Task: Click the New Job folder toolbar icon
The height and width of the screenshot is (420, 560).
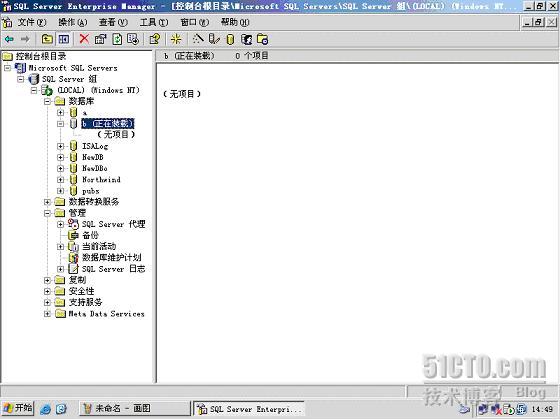Action: (262, 39)
